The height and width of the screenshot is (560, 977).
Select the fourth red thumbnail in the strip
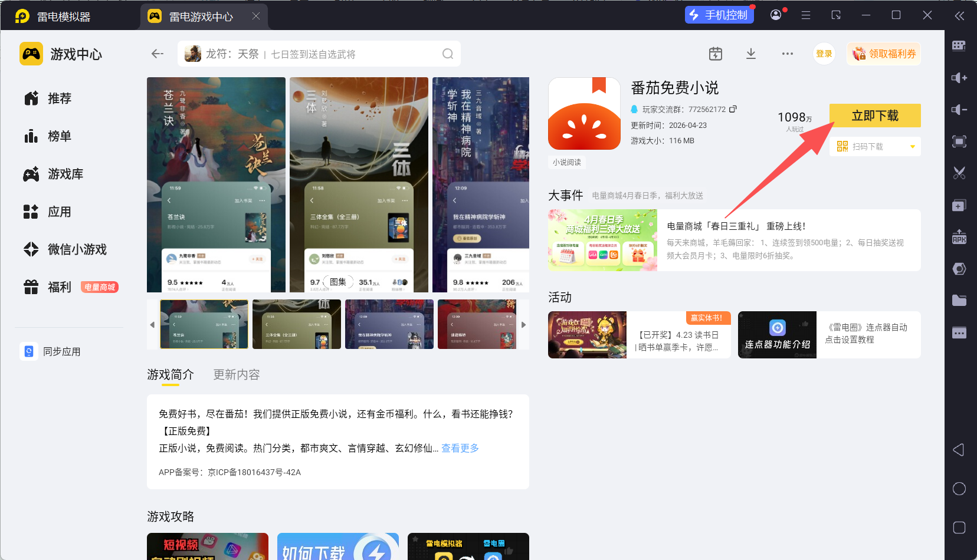[477, 324]
